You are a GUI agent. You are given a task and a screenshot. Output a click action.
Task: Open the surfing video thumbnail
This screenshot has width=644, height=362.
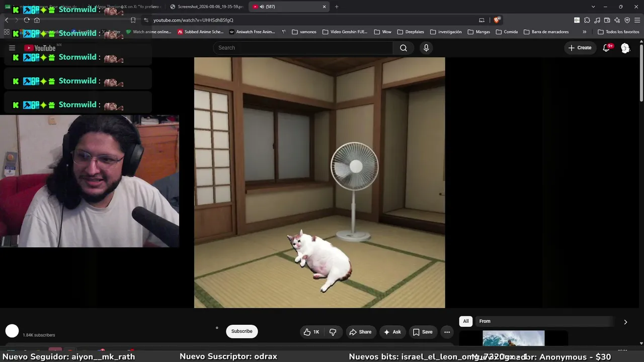point(513,338)
